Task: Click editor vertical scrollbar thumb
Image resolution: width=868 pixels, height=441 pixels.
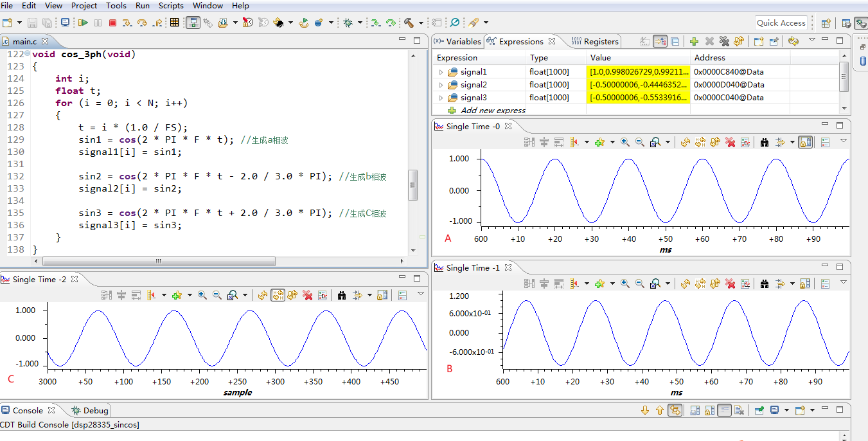Action: coord(413,185)
